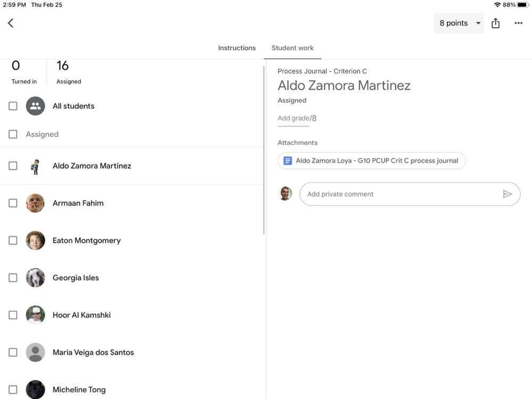
Task: Tap Eaton Montgomery's profile picture
Action: pyautogui.click(x=35, y=240)
